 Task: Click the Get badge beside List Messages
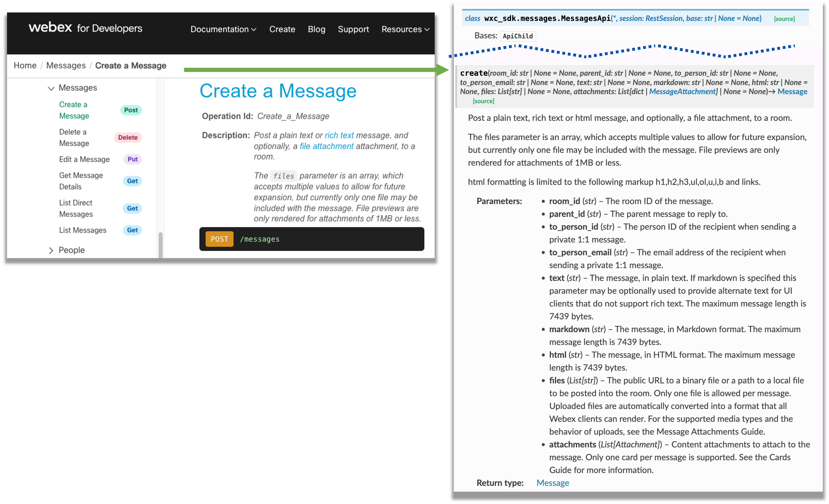pyautogui.click(x=132, y=230)
